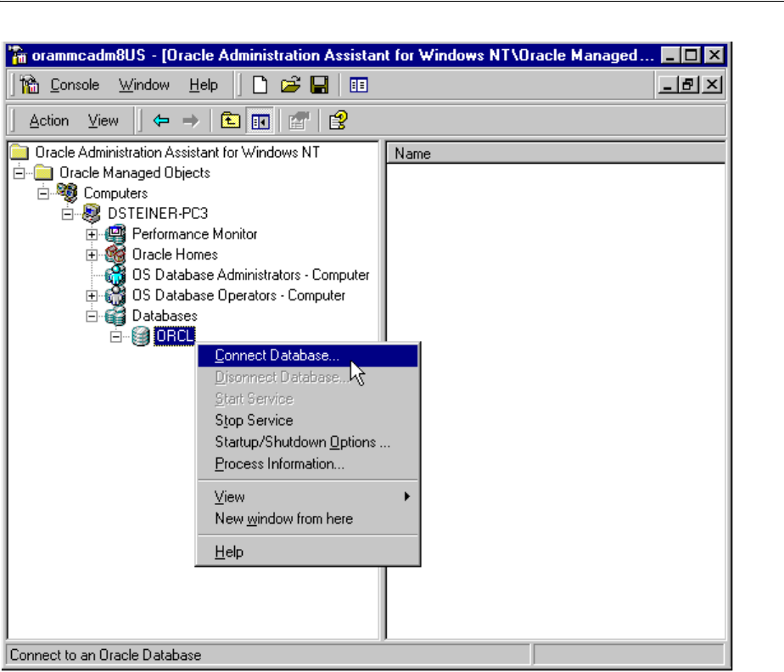Select the Performance Monitor label
The height and width of the screenshot is (672, 784).
[194, 234]
